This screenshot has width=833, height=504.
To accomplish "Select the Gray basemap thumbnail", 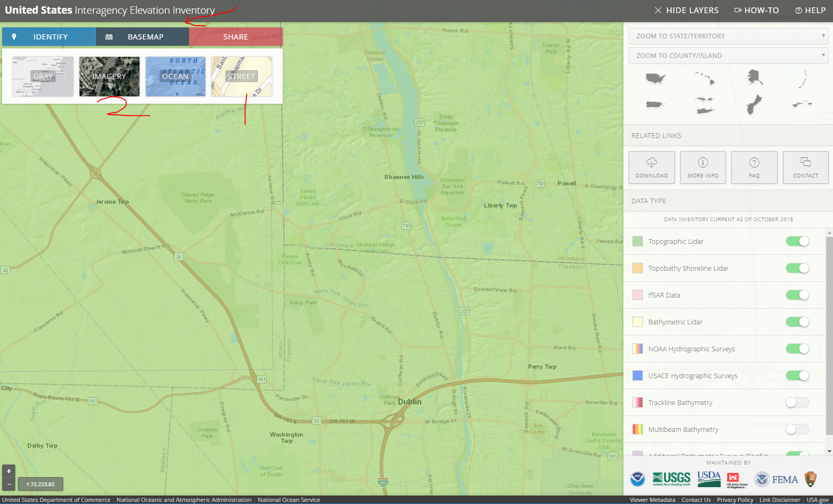I will click(x=43, y=76).
